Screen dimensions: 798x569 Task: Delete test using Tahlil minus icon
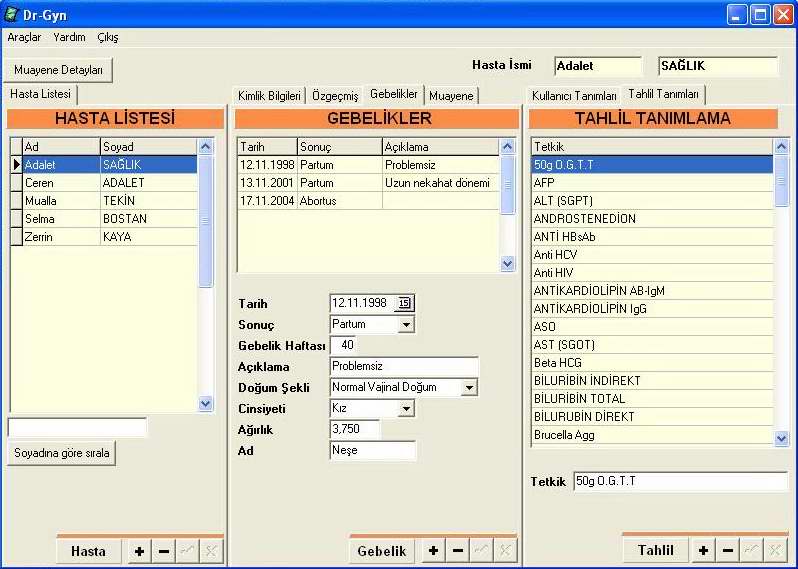point(728,551)
